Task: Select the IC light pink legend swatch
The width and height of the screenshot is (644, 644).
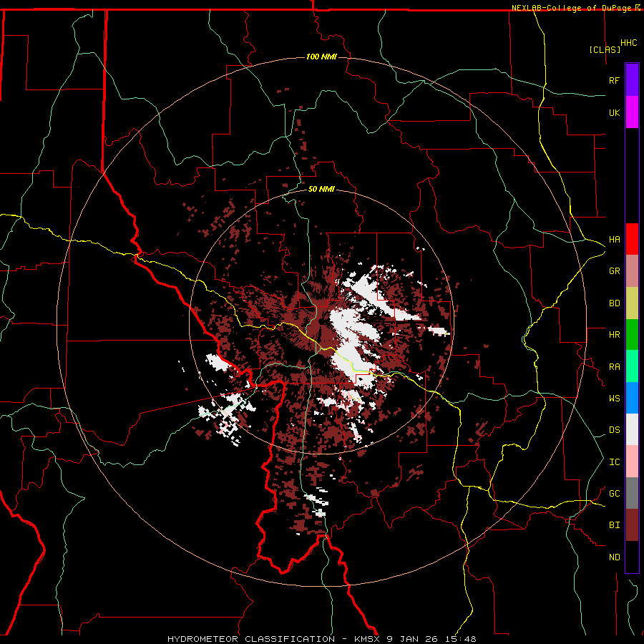Action: pos(632,462)
